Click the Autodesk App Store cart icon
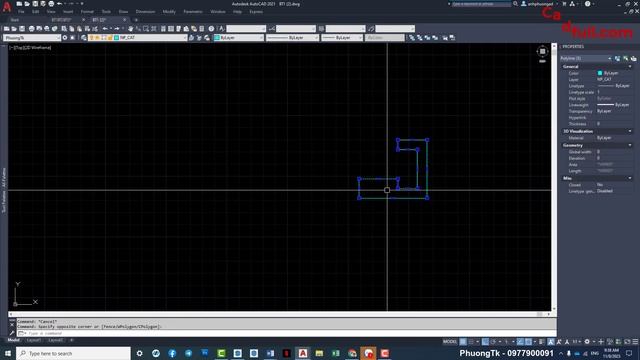Screen dimensions: 640x360 click(x=564, y=4)
